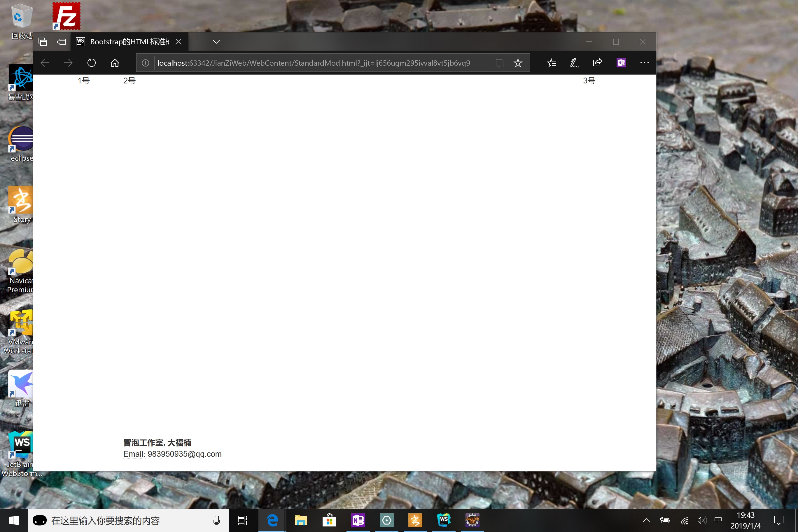798x532 pixels.
Task: Click the Add notes pen icon
Action: tap(574, 63)
